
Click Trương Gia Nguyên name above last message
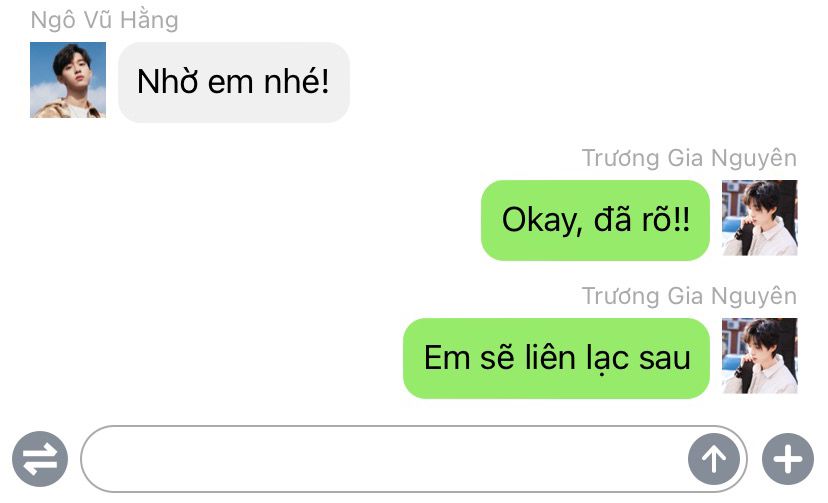[x=689, y=296]
